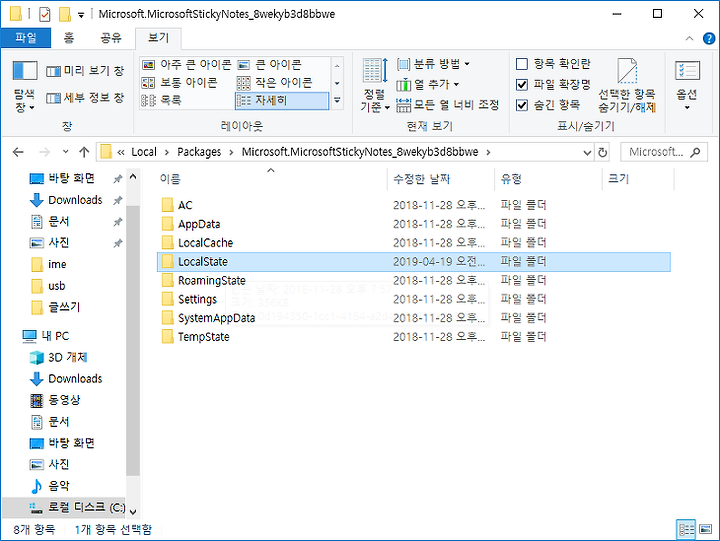
Task: Open 분류 방법 group-by menu
Action: coord(433,64)
